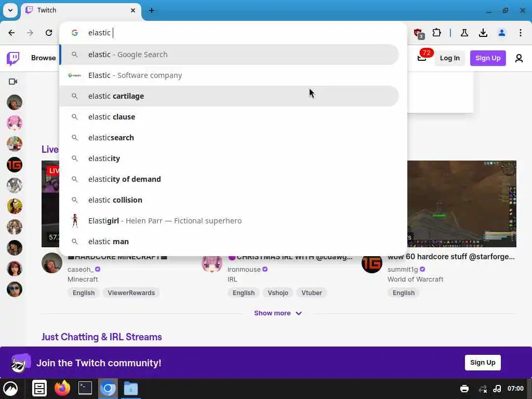Open the pink-haired ironmouse sidebar avatar

point(14,123)
